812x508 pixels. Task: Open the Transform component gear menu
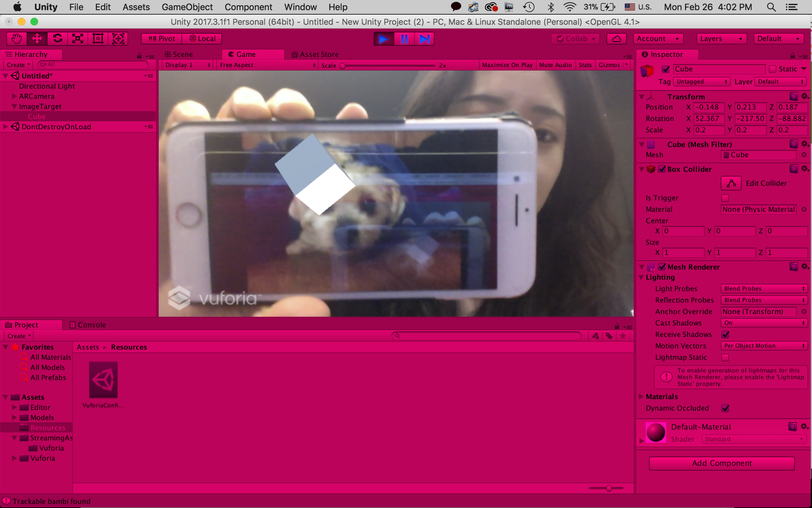(x=805, y=97)
